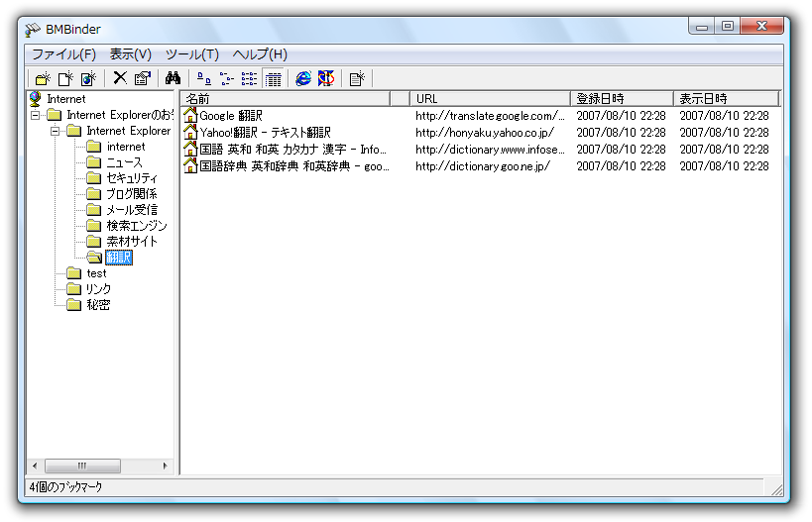
Task: Click the tree's right scroll arrow
Action: tap(166, 466)
